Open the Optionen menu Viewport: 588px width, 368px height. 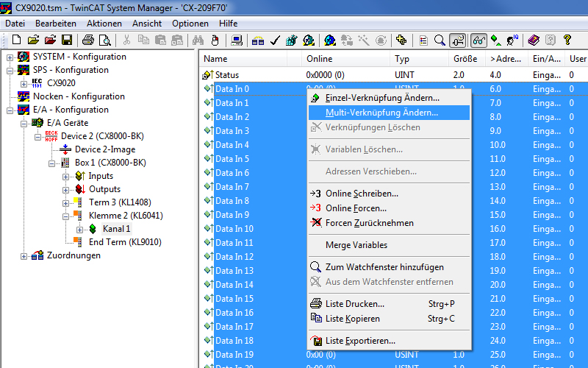(190, 24)
